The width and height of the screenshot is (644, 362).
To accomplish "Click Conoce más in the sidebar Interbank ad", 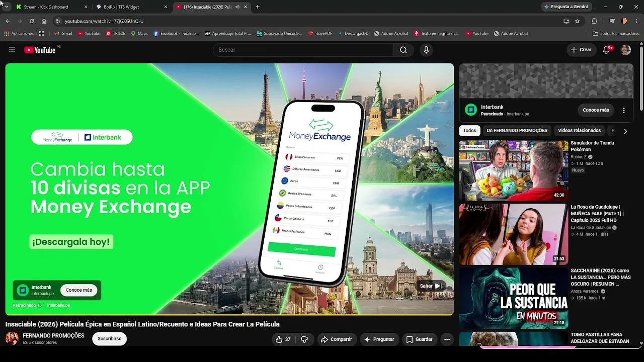I will tap(596, 110).
